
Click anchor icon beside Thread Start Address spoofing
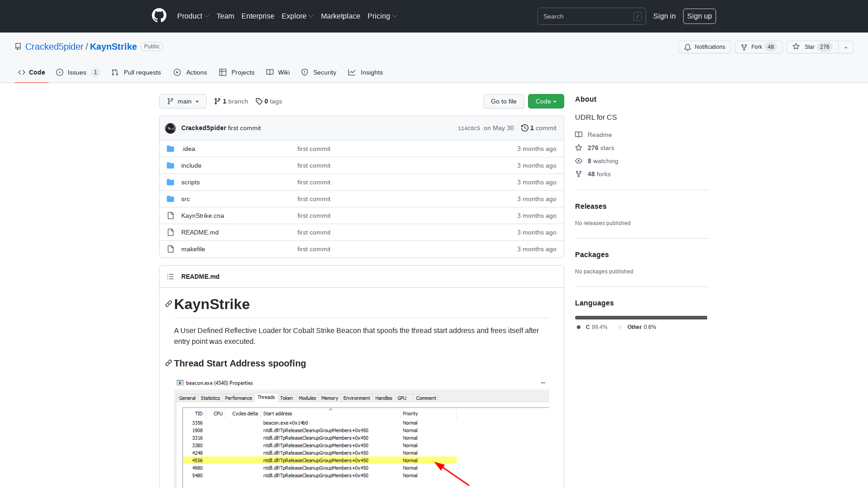pyautogui.click(x=169, y=363)
